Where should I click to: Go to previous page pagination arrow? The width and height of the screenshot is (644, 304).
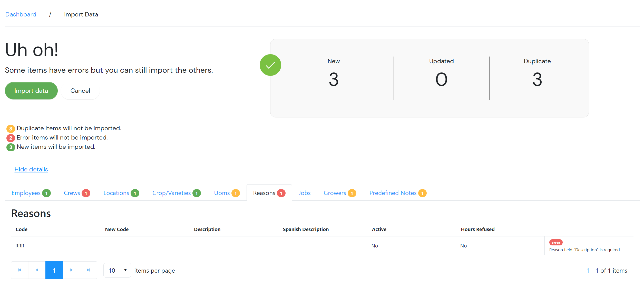(37, 270)
